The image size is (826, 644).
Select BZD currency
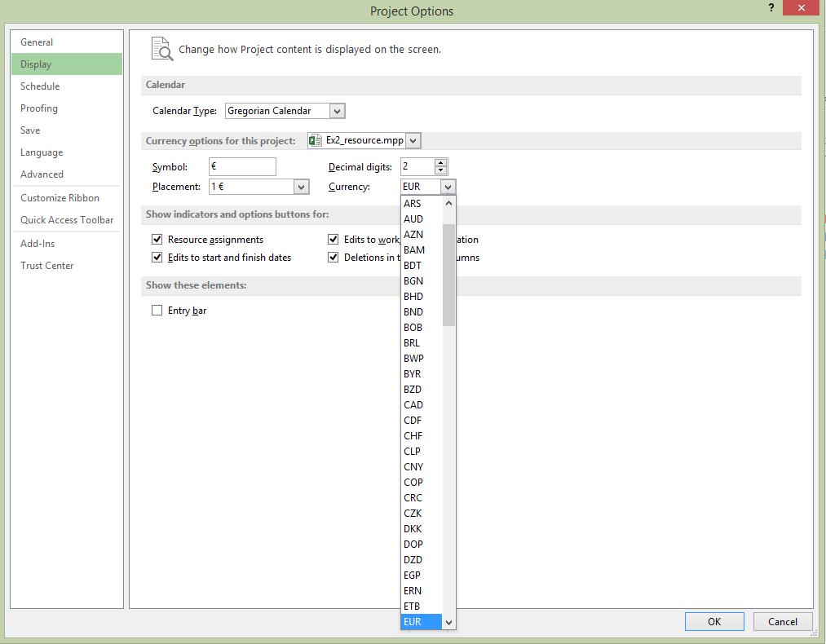coord(422,390)
